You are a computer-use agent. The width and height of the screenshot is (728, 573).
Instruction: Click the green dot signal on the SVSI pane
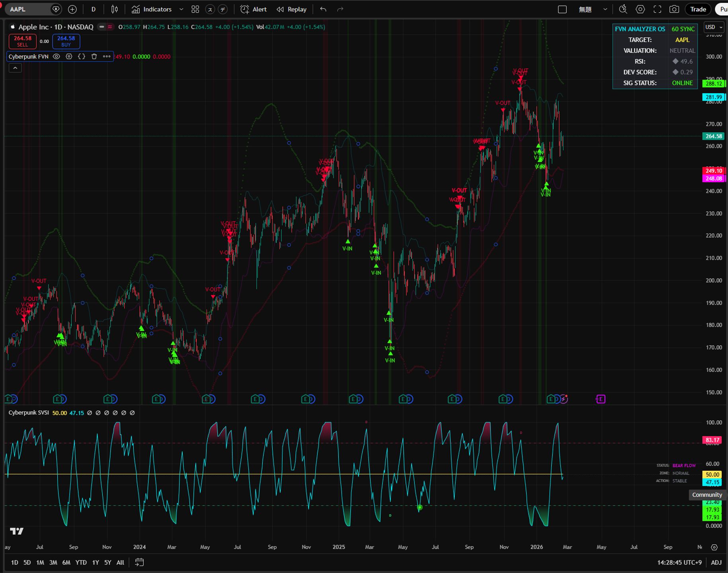(420, 507)
